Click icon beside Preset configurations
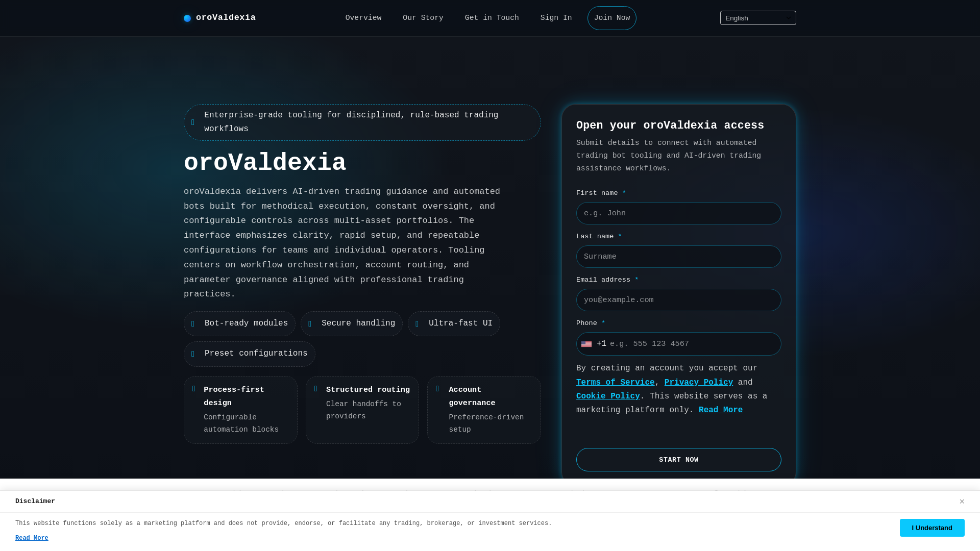This screenshot has width=980, height=551. (193, 354)
